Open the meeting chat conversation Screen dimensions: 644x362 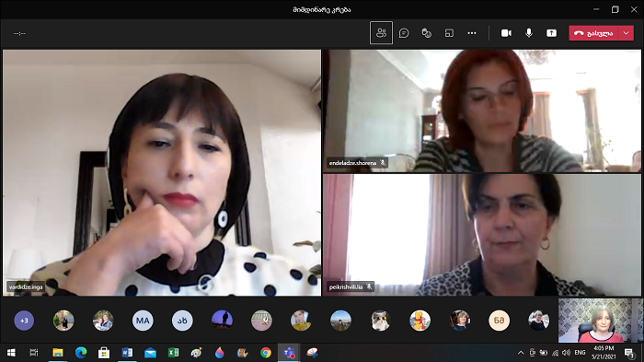pos(404,33)
